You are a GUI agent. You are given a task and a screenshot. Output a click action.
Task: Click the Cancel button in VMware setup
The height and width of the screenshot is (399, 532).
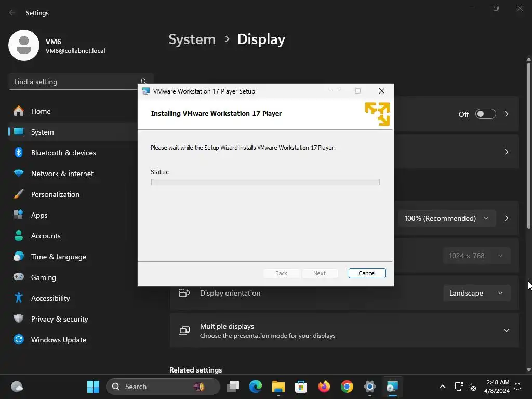(367, 273)
